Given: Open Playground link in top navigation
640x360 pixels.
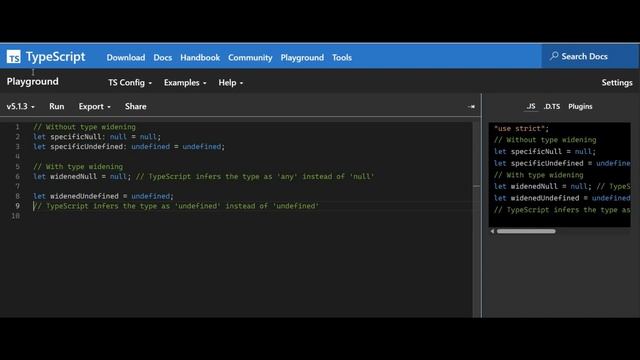Looking at the screenshot, I should 302,58.
